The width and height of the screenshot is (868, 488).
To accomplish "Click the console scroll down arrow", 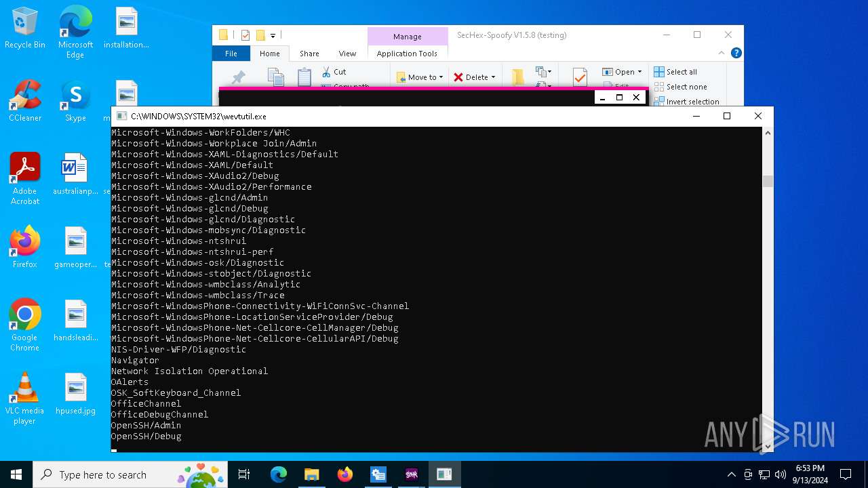I will 768,446.
